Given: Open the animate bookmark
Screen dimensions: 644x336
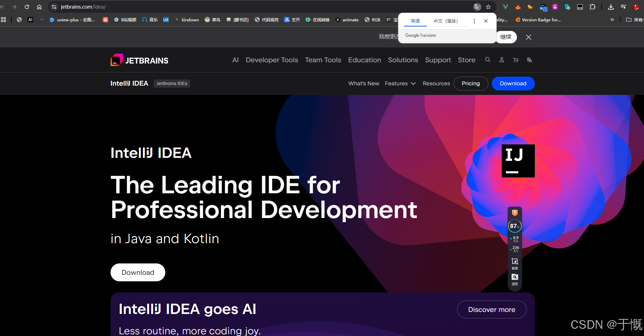Looking at the screenshot, I should tap(347, 20).
